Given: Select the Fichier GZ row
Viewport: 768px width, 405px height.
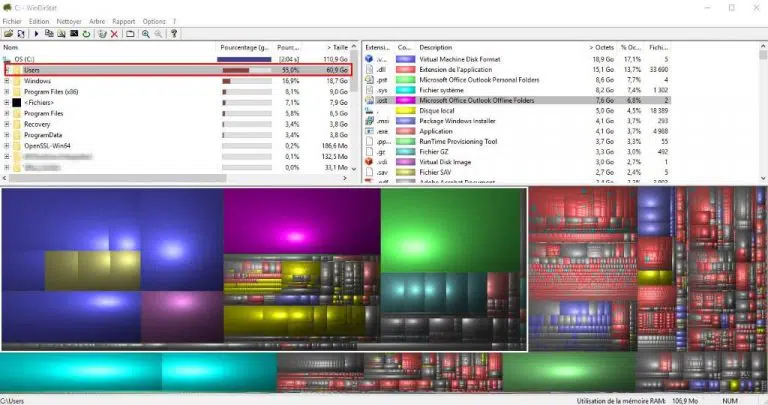Looking at the screenshot, I should [517, 152].
